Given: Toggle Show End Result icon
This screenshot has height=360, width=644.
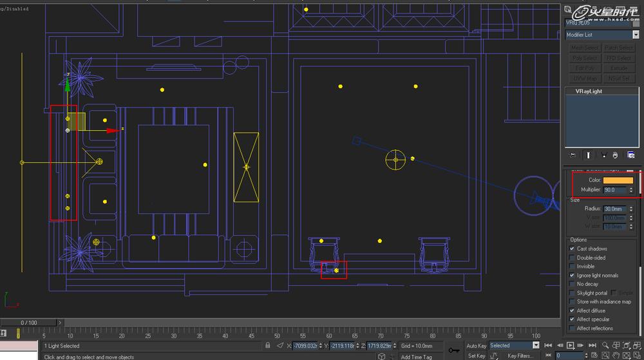Looking at the screenshot, I should coord(588,155).
